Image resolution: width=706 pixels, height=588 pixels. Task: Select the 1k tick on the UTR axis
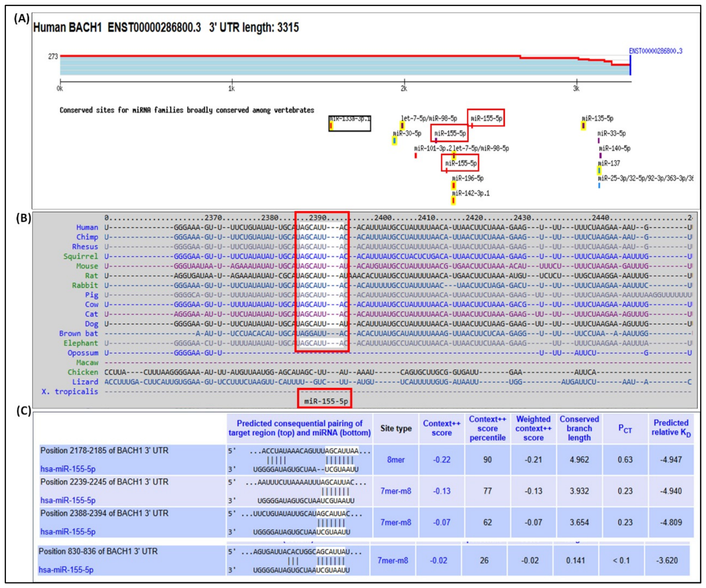pyautogui.click(x=231, y=89)
